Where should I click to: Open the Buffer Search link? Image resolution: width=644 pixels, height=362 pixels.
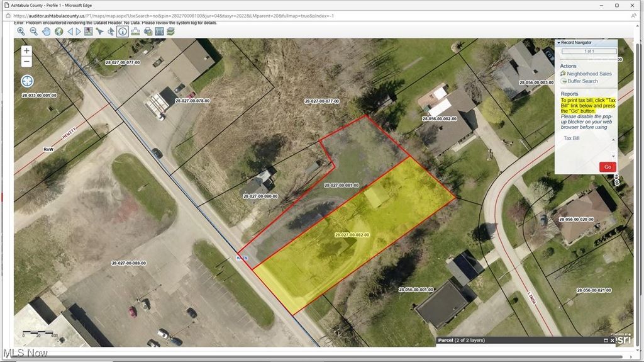[582, 81]
